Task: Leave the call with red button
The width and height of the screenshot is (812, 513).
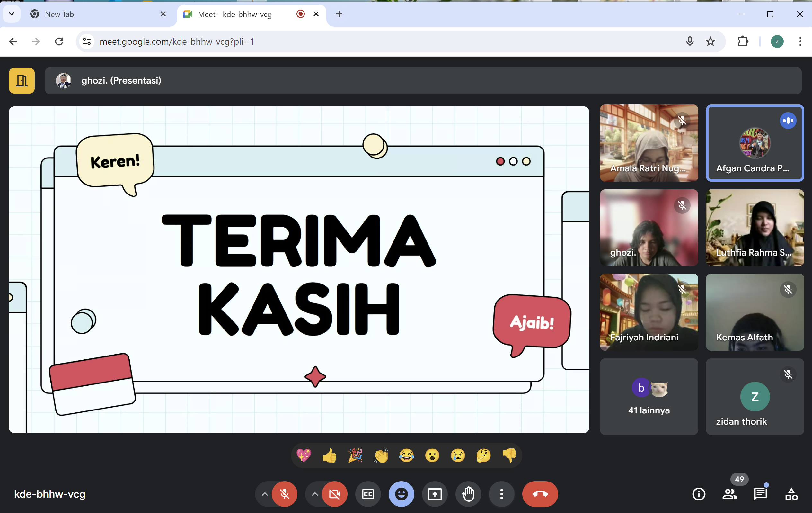Action: [x=540, y=494]
